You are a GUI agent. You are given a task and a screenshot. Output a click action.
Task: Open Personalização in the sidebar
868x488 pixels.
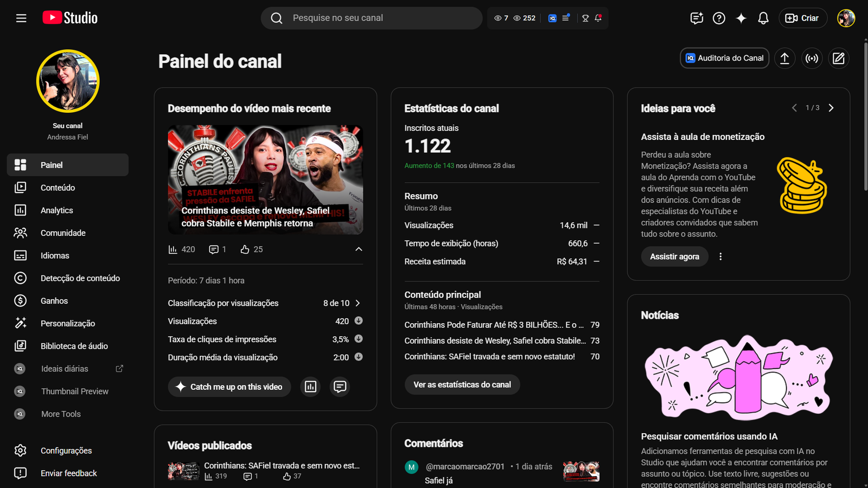[68, 324]
